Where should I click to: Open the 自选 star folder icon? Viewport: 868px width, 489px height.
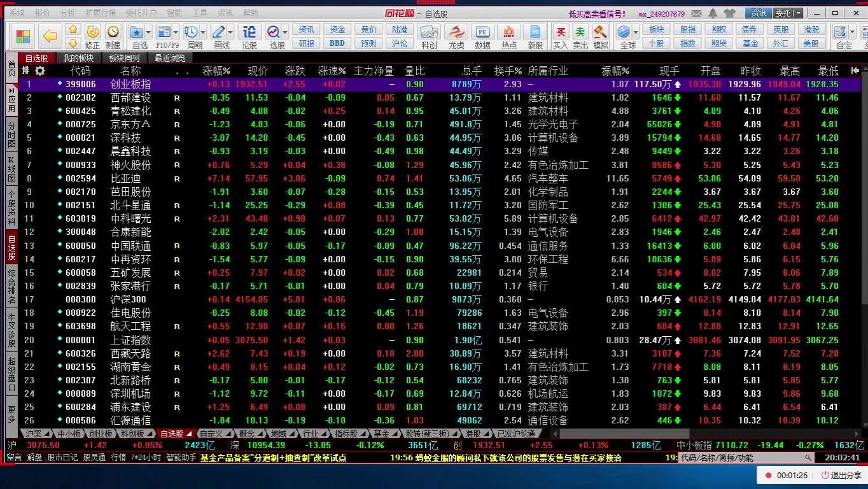[x=136, y=36]
